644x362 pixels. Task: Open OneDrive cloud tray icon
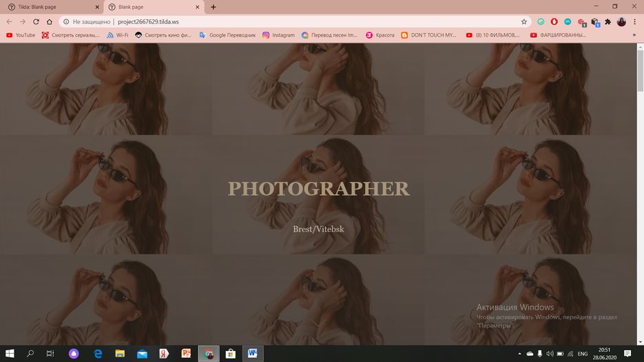point(530,353)
